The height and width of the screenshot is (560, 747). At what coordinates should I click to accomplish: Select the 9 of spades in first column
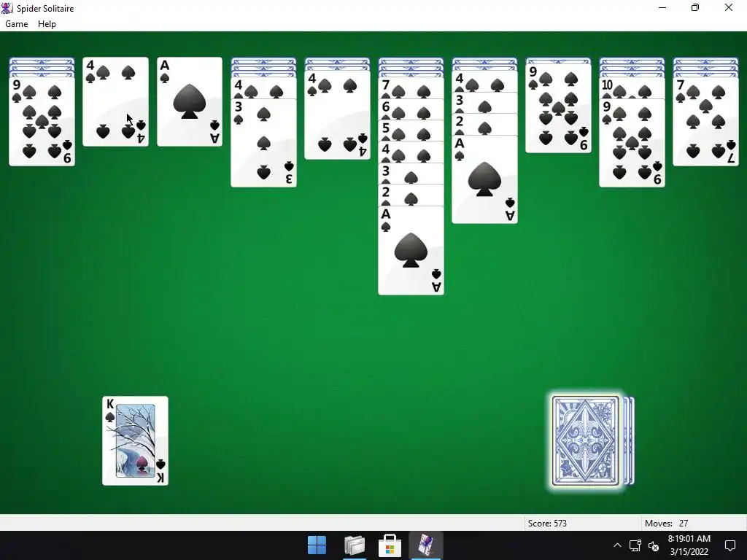point(42,122)
